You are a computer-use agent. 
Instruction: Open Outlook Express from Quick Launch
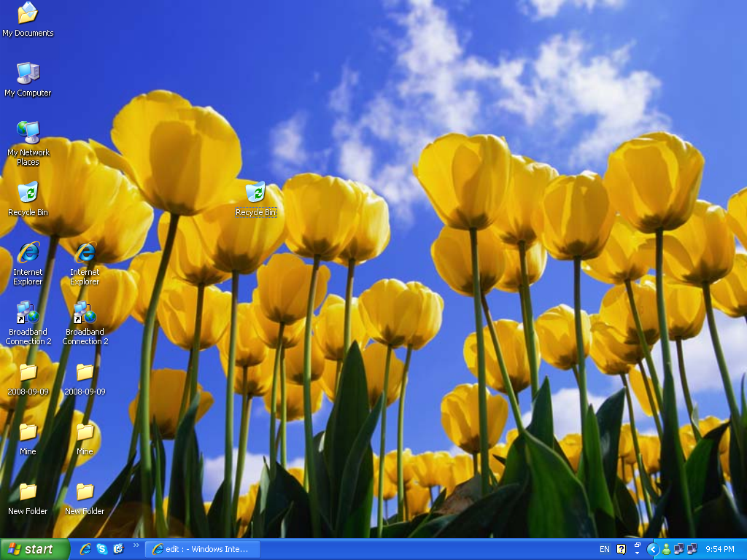coord(118,549)
